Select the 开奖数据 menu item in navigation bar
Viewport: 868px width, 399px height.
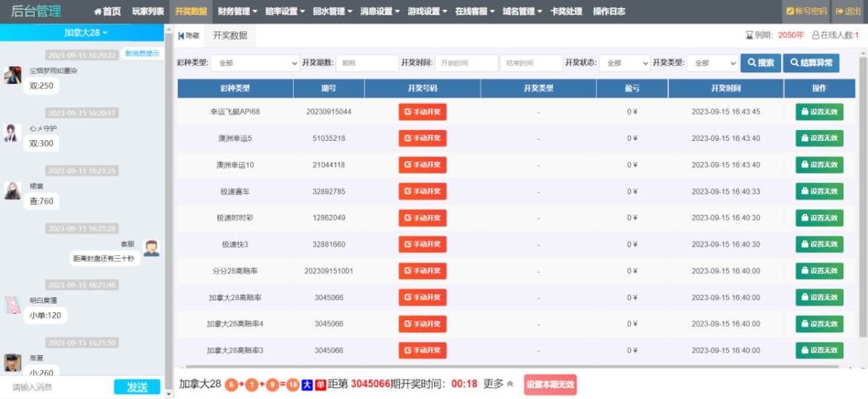click(191, 12)
